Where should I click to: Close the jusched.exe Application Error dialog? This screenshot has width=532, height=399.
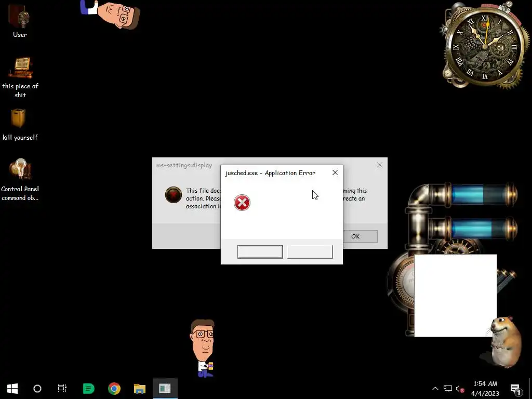click(x=335, y=172)
